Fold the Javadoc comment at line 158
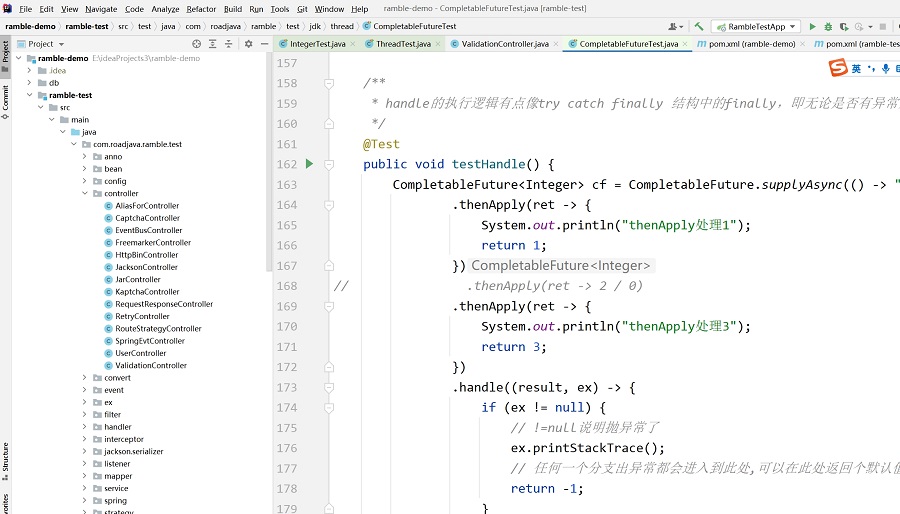 (x=329, y=83)
